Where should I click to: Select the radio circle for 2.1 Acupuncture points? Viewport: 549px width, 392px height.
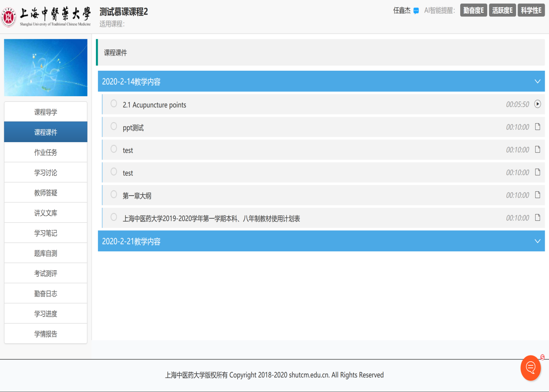(x=114, y=103)
